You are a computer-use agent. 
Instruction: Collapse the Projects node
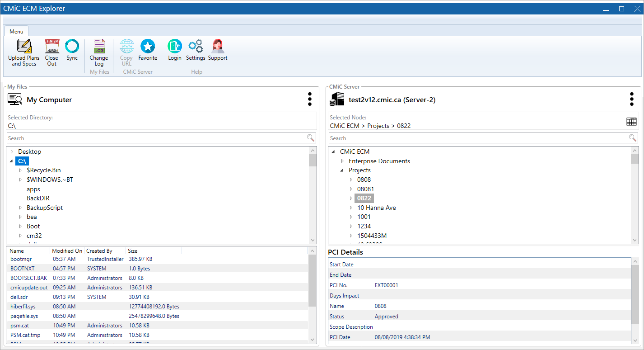coord(342,170)
